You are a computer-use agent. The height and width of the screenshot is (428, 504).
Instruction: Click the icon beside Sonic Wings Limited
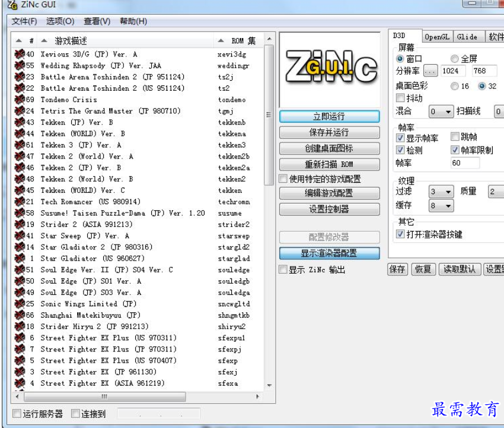click(x=20, y=303)
